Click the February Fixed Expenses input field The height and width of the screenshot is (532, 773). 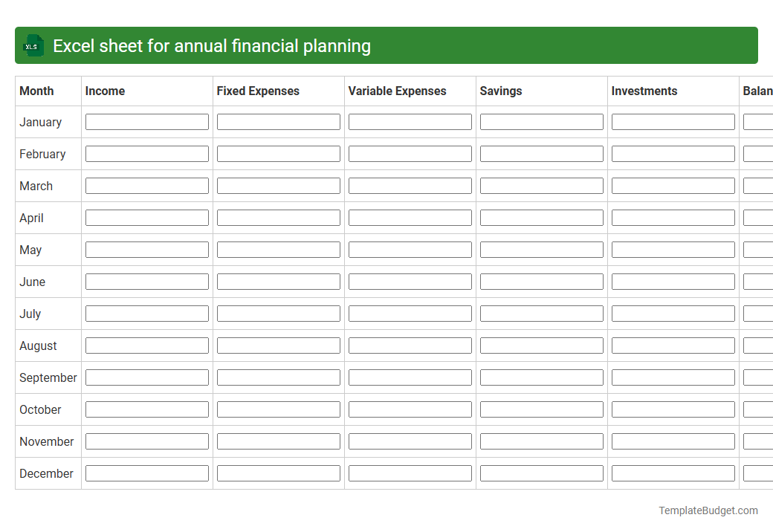click(x=278, y=153)
